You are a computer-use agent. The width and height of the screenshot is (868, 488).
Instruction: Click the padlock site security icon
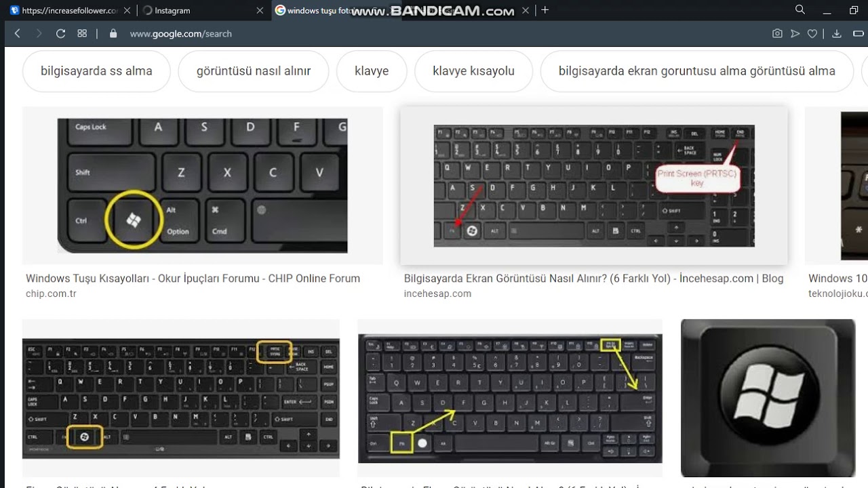tap(113, 33)
